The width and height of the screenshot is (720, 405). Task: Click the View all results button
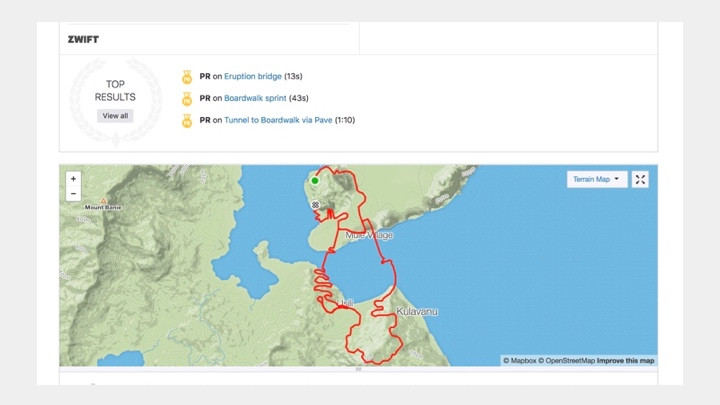[x=115, y=116]
